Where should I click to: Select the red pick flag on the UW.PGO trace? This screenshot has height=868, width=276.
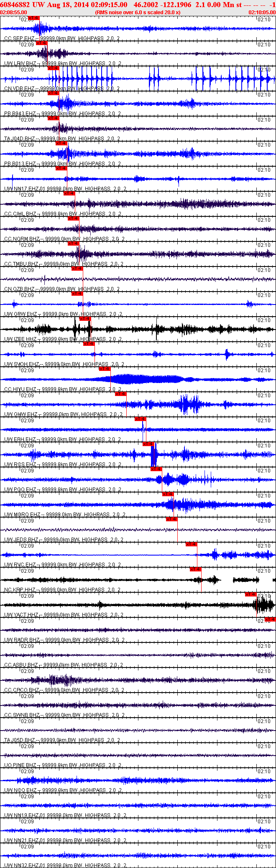[156, 469]
